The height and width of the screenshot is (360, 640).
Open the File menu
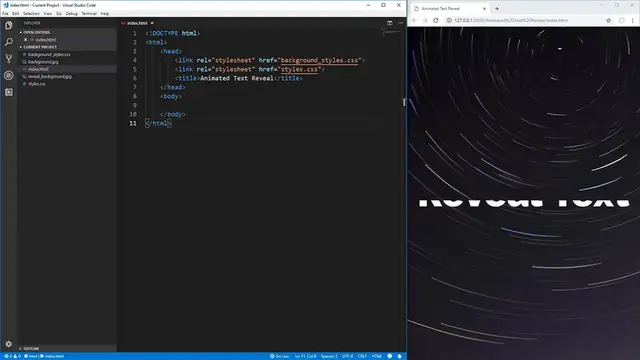coord(5,13)
